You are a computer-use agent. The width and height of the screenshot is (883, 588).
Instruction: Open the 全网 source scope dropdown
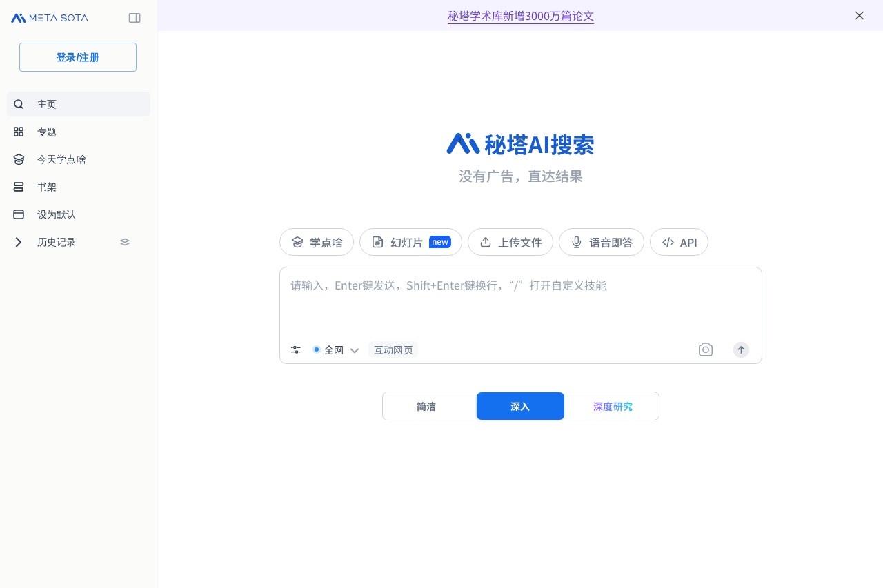coord(337,349)
